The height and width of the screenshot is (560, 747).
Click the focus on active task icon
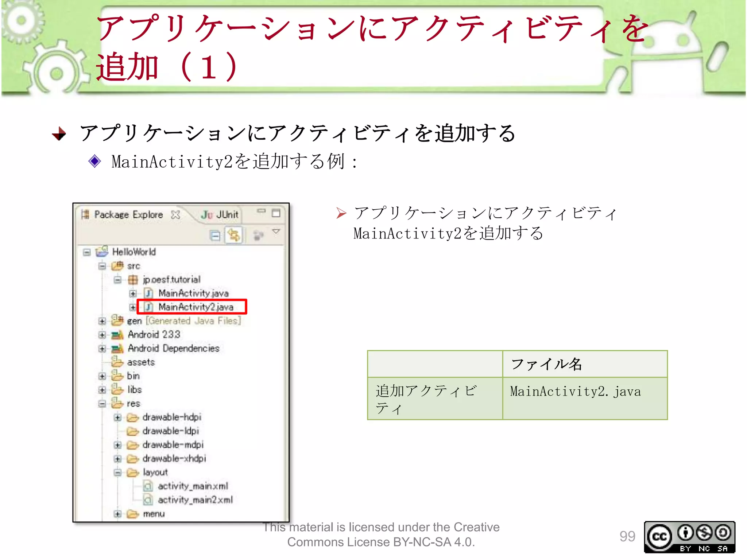258,236
